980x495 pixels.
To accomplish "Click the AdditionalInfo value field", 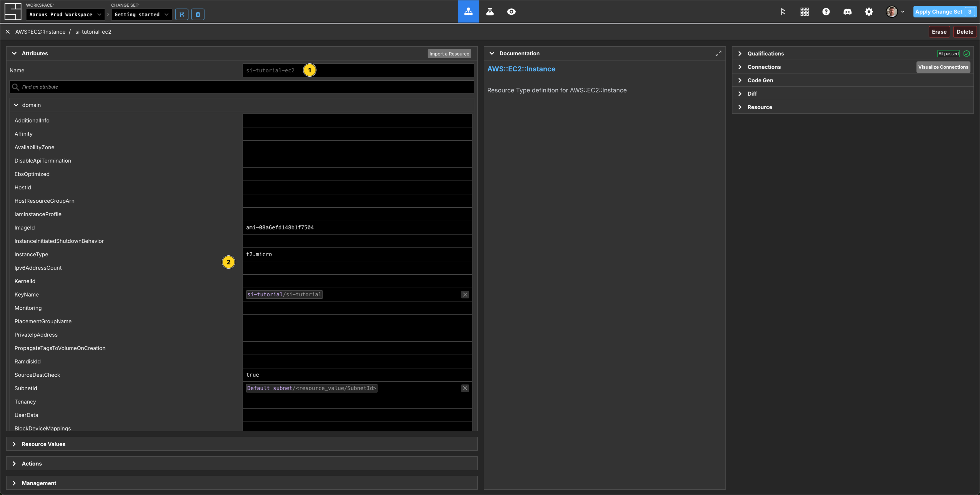I will pyautogui.click(x=358, y=121).
